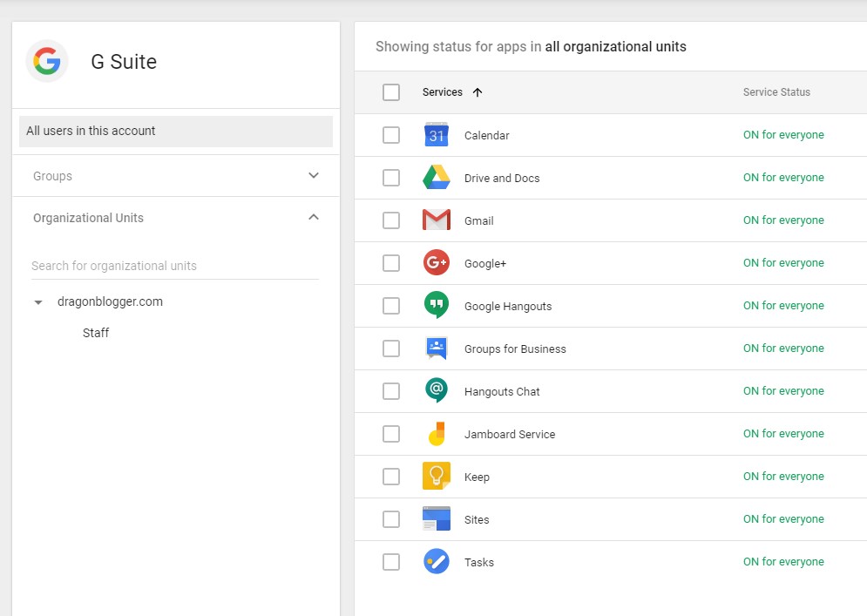Select the Gmail row checkbox
Screen dimensions: 867x616
[x=391, y=220]
